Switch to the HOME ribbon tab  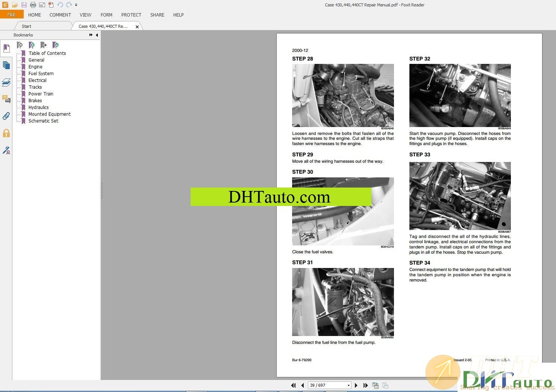coord(35,15)
